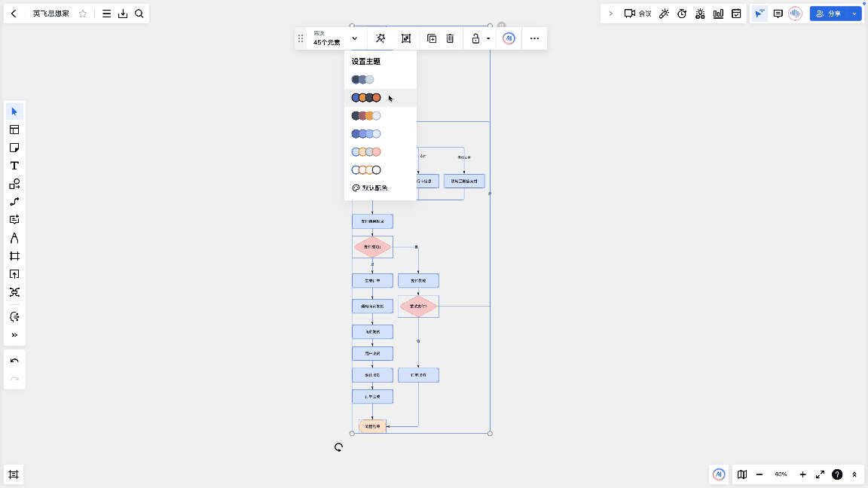The image size is (868, 488).
Task: Select the connector line tool
Action: coord(14,202)
